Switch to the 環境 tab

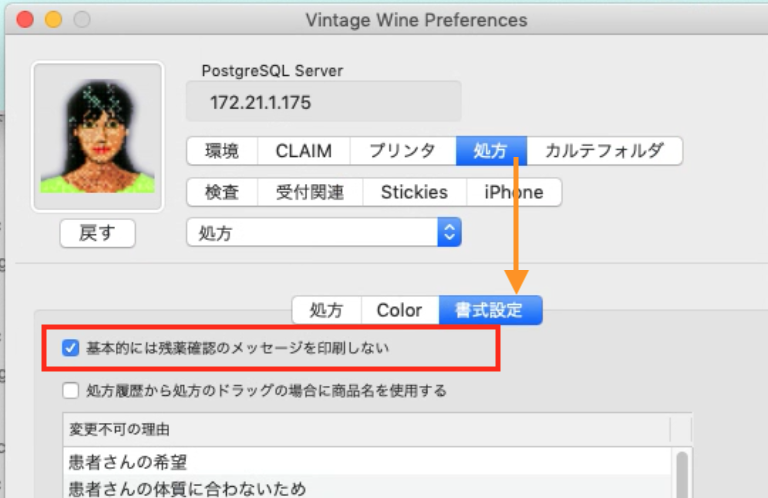click(222, 151)
